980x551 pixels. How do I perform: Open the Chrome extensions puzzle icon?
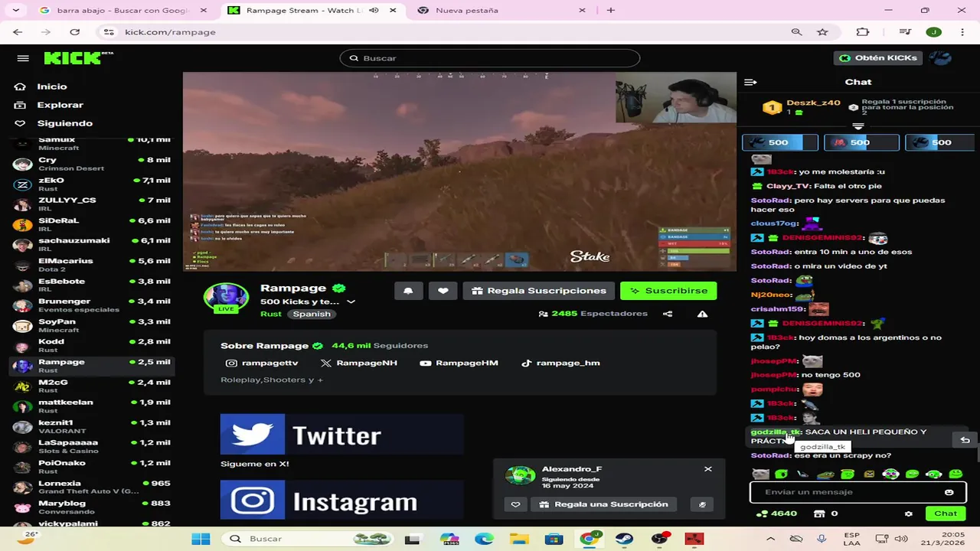[x=863, y=32]
